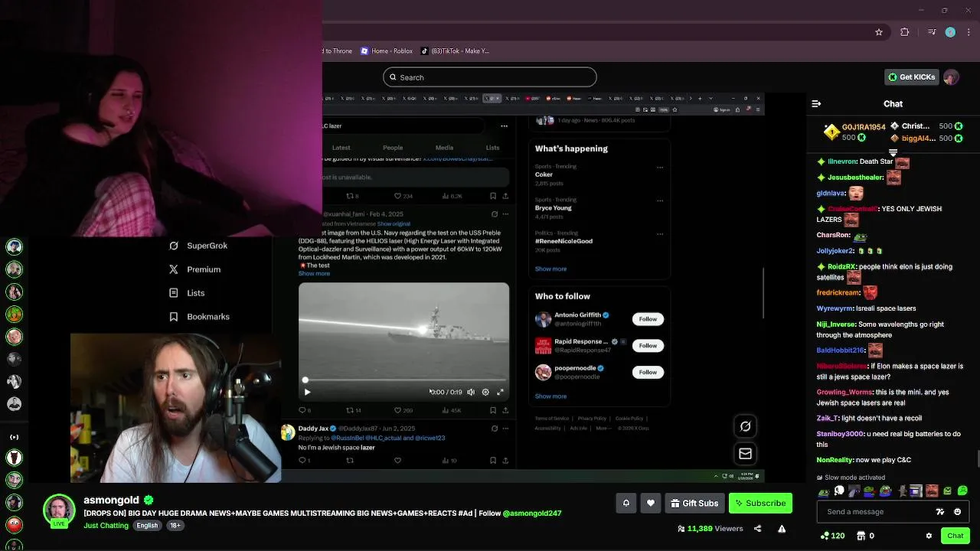Click the Gift Subs button

[x=694, y=503]
